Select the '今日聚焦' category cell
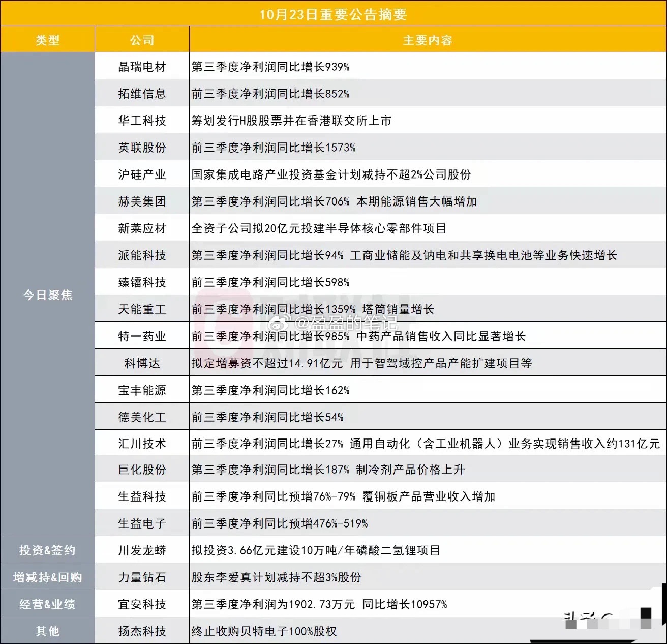This screenshot has height=644, width=667. pyautogui.click(x=47, y=295)
